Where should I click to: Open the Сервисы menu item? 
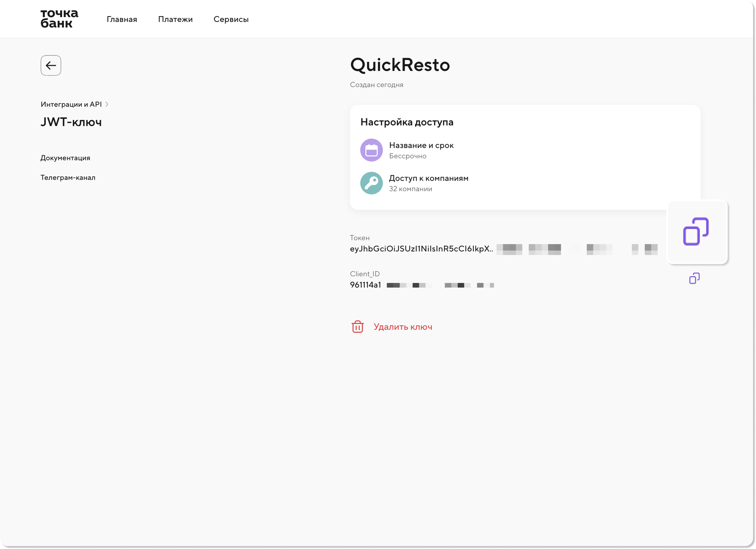231,19
